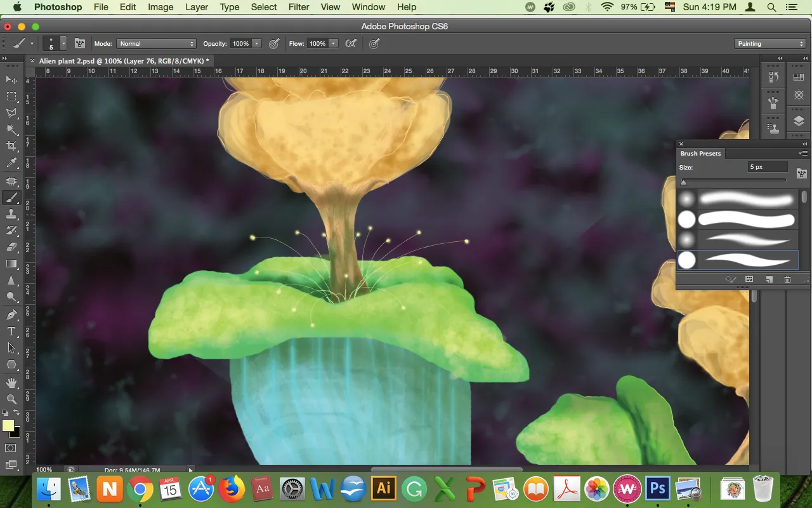Select the Eraser tool
This screenshot has height=508, width=812.
click(x=11, y=247)
